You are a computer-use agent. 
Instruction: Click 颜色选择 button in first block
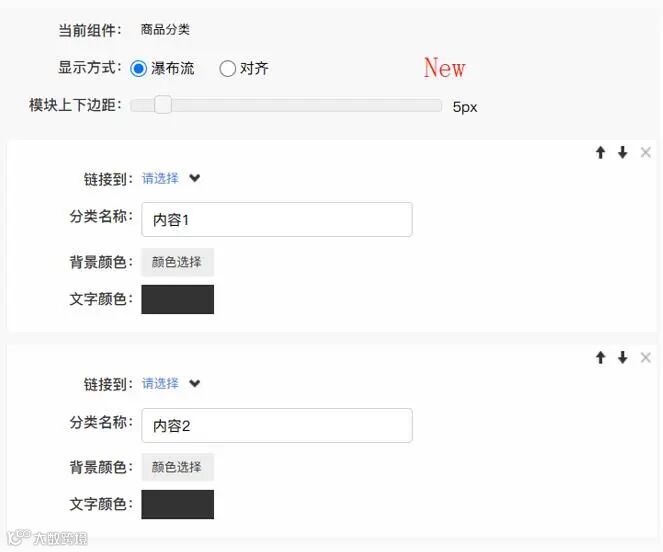coord(177,262)
